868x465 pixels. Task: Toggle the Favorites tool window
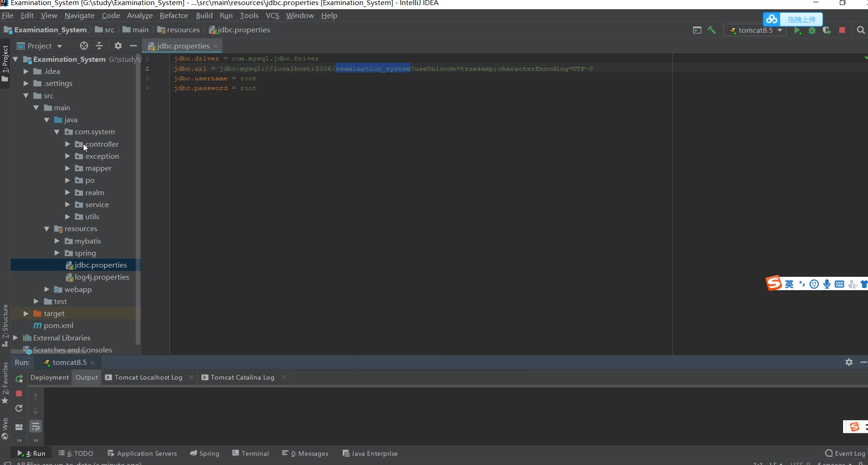point(5,381)
